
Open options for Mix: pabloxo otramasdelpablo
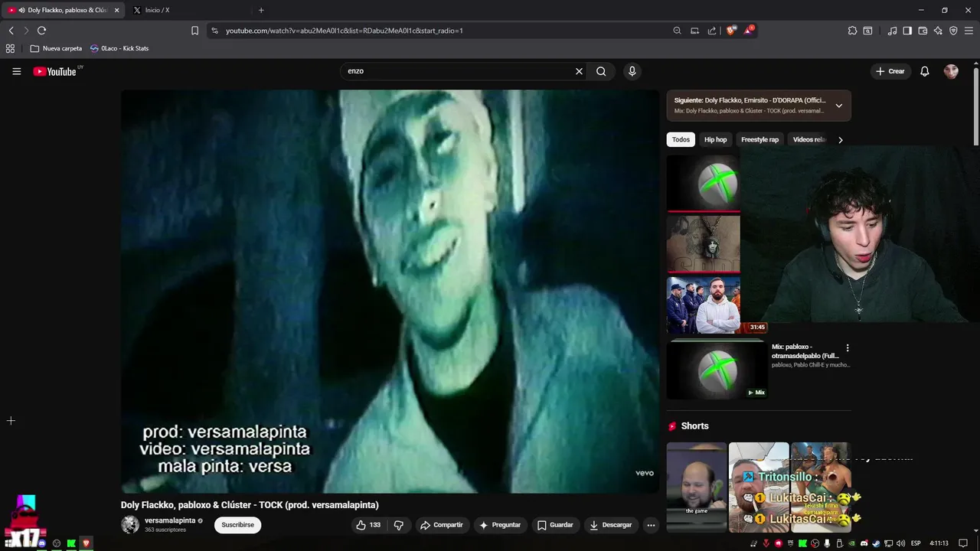click(847, 348)
